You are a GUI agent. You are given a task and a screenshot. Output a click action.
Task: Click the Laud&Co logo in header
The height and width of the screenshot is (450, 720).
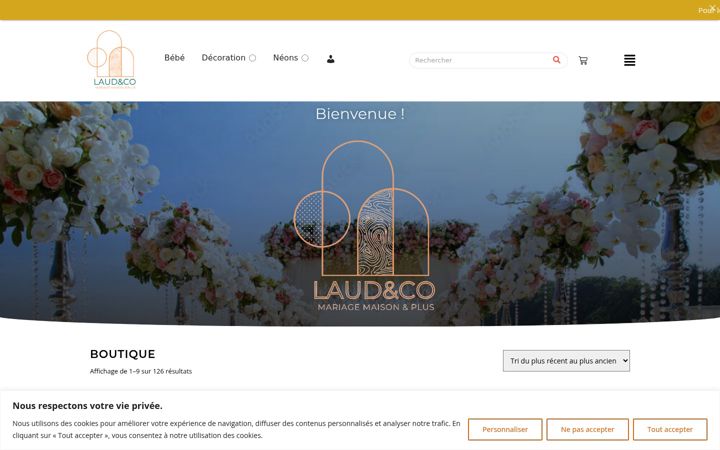point(112,59)
